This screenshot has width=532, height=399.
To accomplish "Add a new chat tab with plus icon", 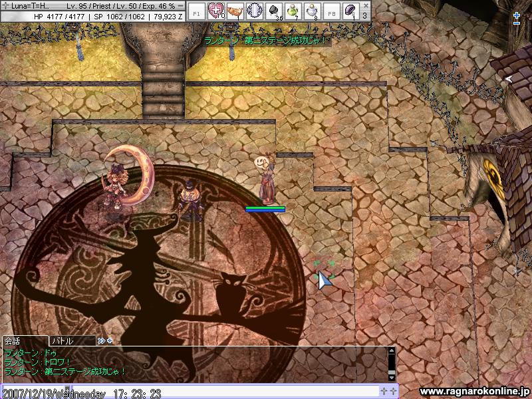I will tap(110, 340).
